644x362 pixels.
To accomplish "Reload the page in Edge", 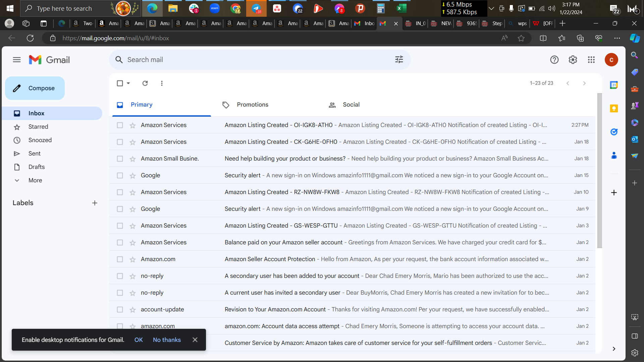I will [30, 38].
